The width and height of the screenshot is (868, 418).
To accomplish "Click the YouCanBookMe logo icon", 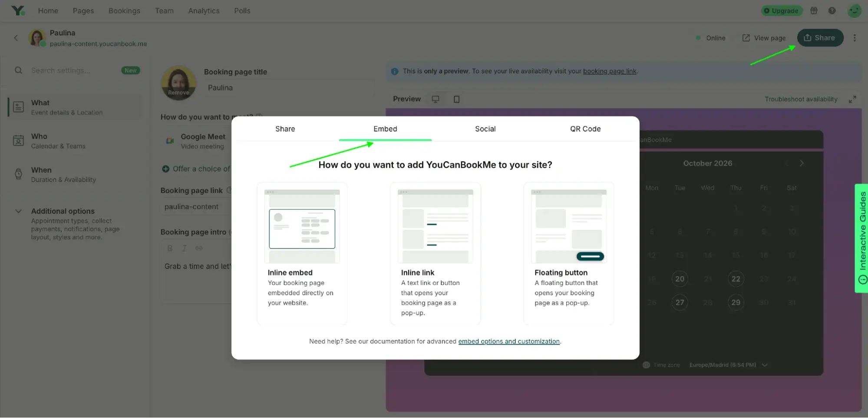I will pyautogui.click(x=18, y=10).
